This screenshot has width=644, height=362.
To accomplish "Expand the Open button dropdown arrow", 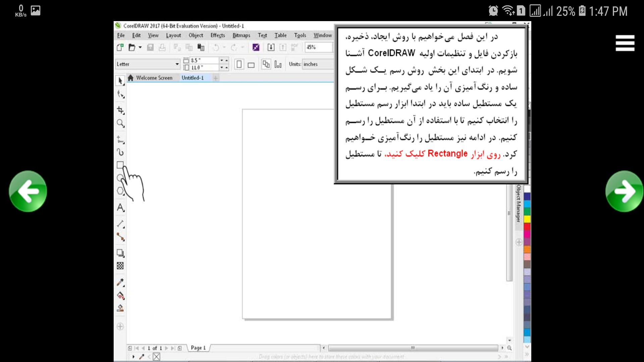I will click(140, 47).
